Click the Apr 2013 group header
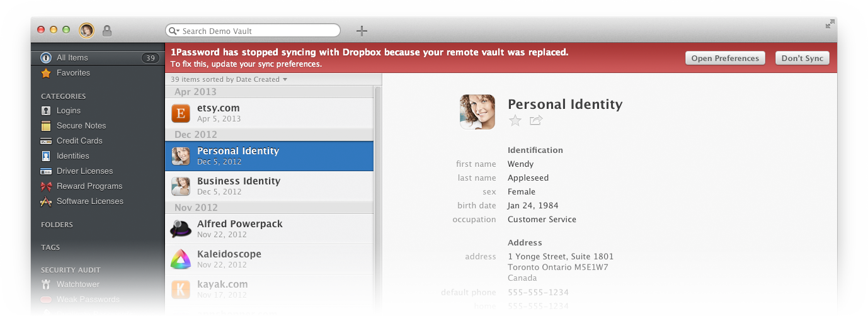Screen dimensions: 868x316 pyautogui.click(x=270, y=92)
